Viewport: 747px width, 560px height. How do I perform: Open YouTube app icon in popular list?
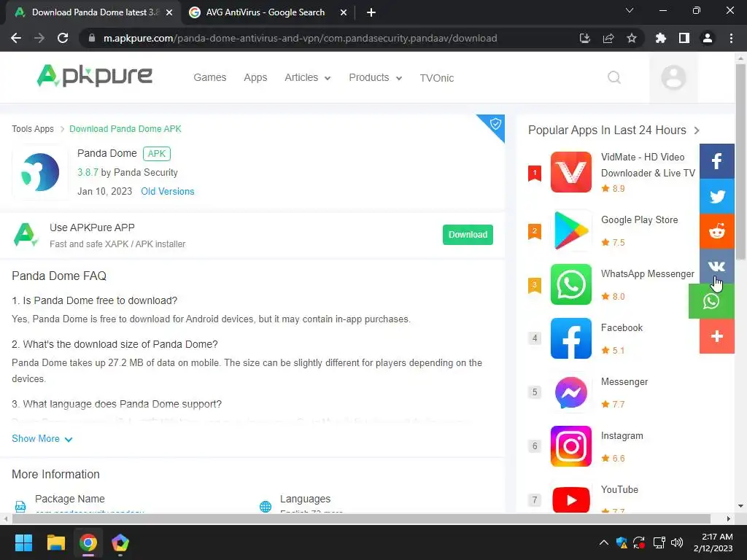coord(570,499)
